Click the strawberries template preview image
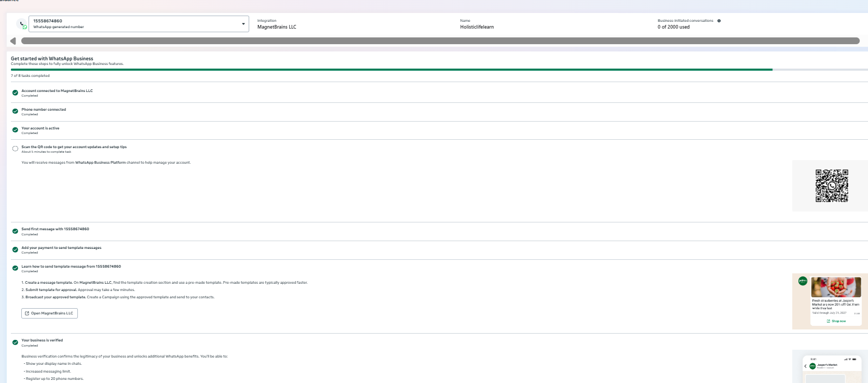 [836, 287]
